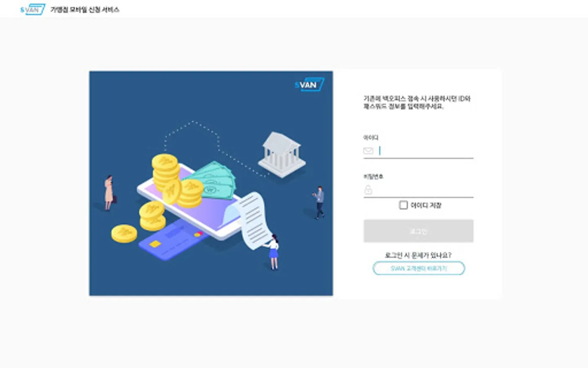The image size is (588, 368).
Task: Click the SVAN logo on the blue illustration
Action: pos(310,85)
